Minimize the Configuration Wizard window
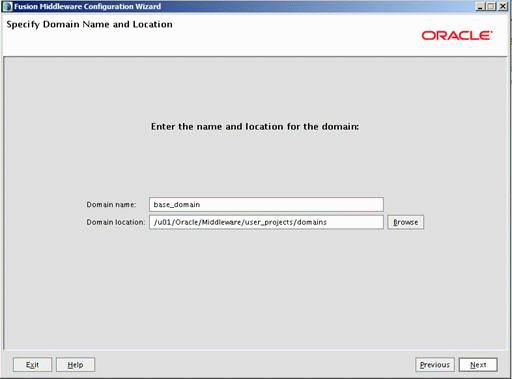512x379 pixels. (x=480, y=6)
